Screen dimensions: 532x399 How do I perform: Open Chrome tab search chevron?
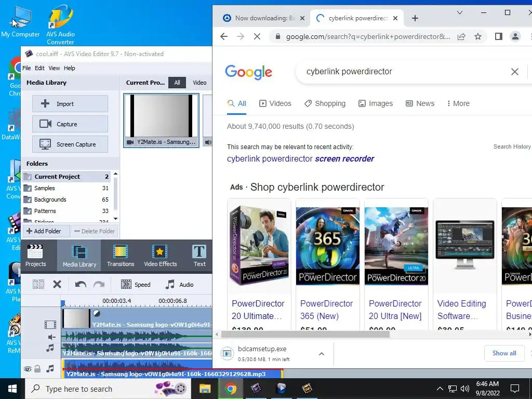point(460,12)
